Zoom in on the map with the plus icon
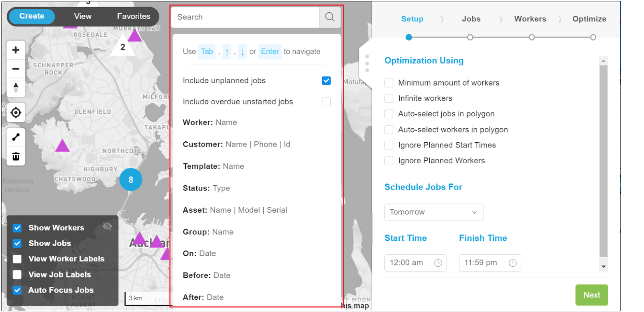The image size is (644, 312). pyautogui.click(x=16, y=49)
